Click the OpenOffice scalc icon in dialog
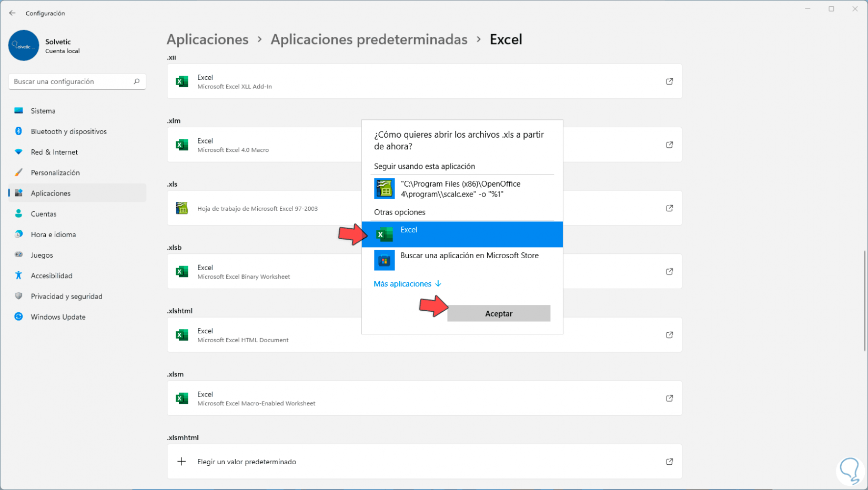This screenshot has width=868, height=490. point(385,189)
